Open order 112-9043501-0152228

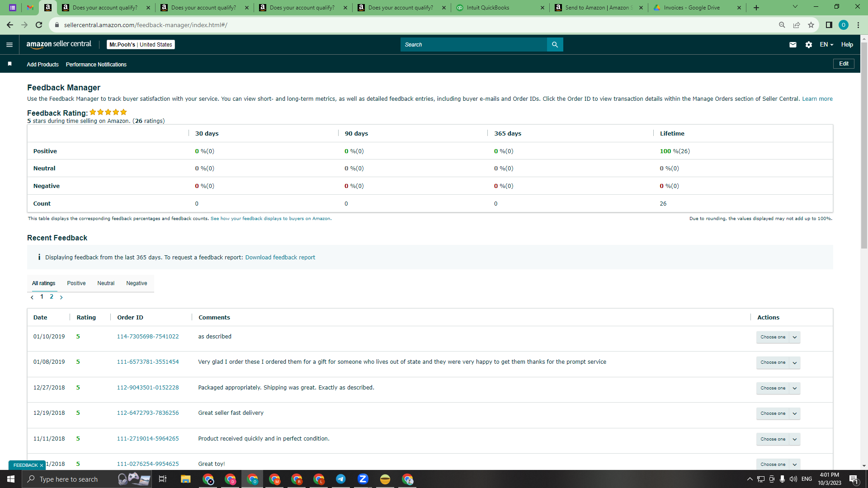click(x=148, y=388)
